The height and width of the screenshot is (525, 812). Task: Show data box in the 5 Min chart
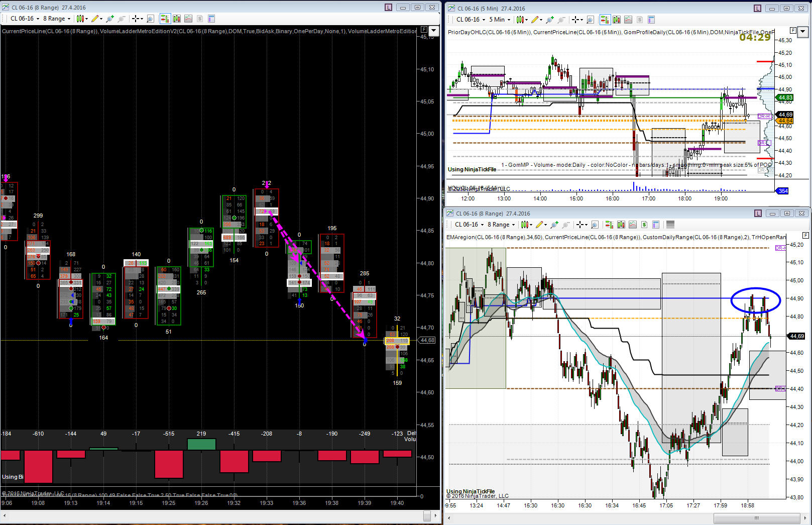pyautogui.click(x=591, y=20)
